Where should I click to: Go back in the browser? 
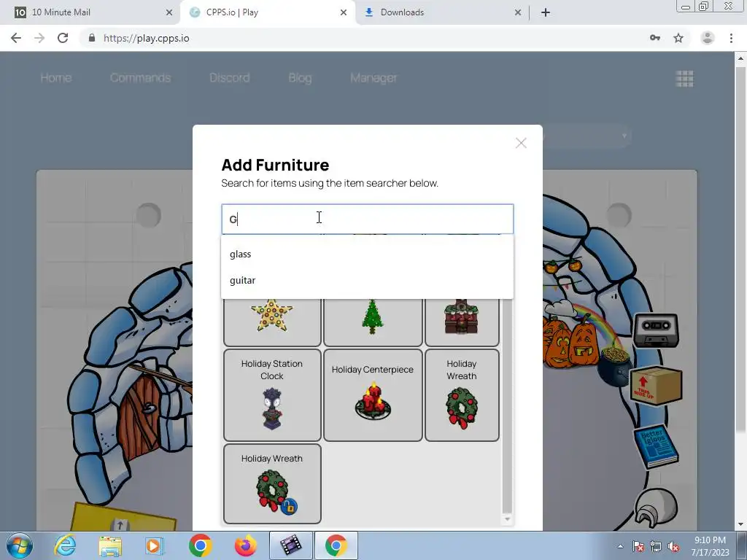[x=16, y=38]
